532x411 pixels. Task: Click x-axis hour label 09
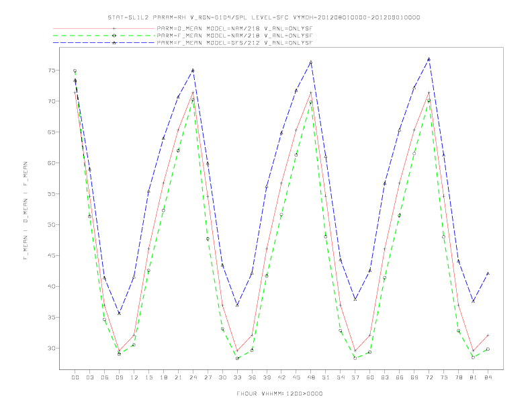tap(119, 377)
